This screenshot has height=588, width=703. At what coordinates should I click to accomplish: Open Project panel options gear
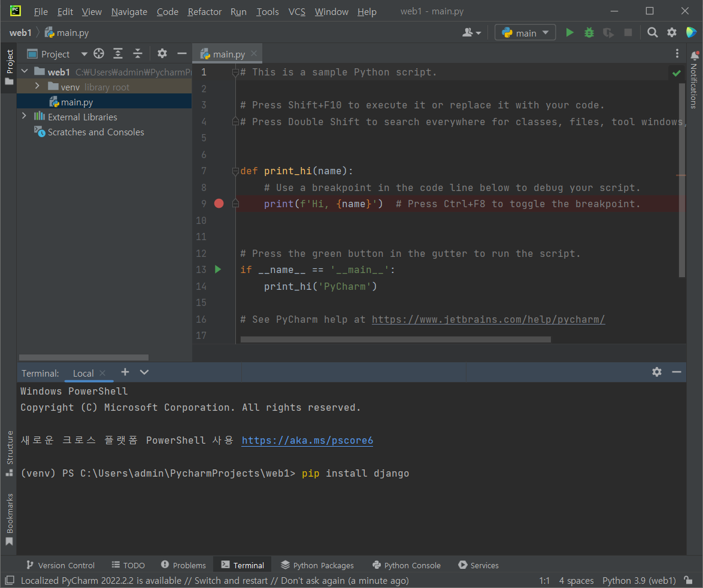click(162, 54)
